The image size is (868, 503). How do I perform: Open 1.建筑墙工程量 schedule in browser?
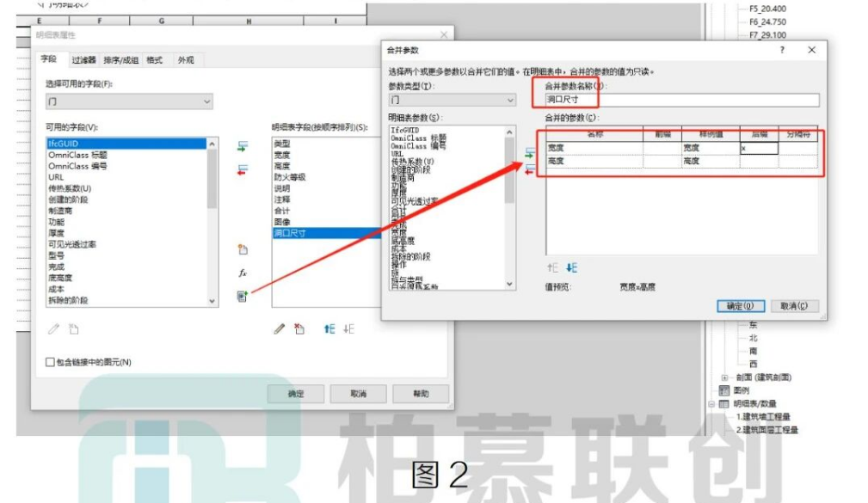click(x=763, y=417)
